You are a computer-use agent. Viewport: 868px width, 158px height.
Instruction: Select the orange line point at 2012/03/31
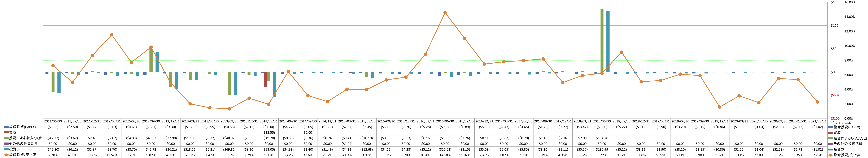[x=112, y=35]
